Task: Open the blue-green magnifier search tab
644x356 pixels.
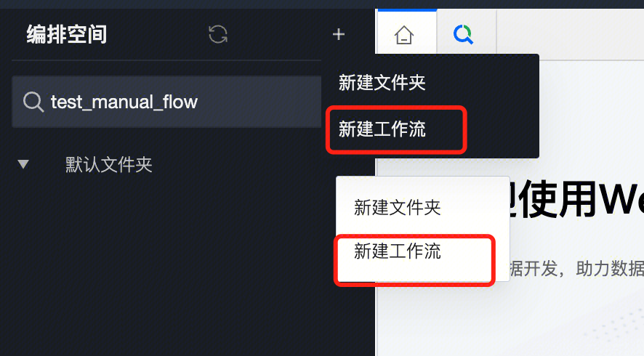Action: tap(463, 34)
